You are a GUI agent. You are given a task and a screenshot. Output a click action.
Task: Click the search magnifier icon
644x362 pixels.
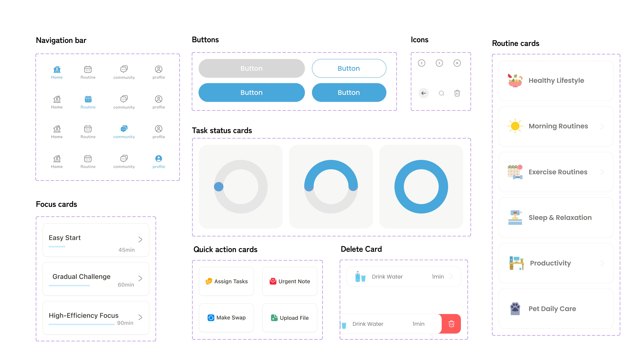click(441, 93)
